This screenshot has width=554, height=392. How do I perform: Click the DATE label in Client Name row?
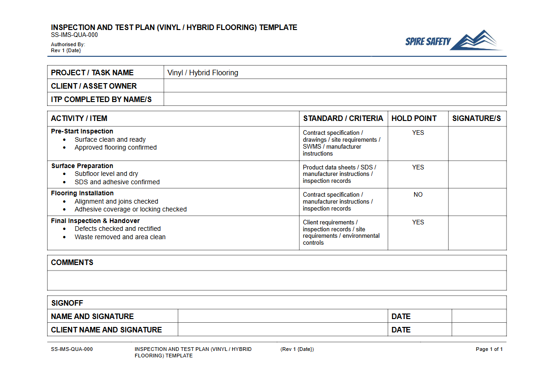pyautogui.click(x=401, y=330)
